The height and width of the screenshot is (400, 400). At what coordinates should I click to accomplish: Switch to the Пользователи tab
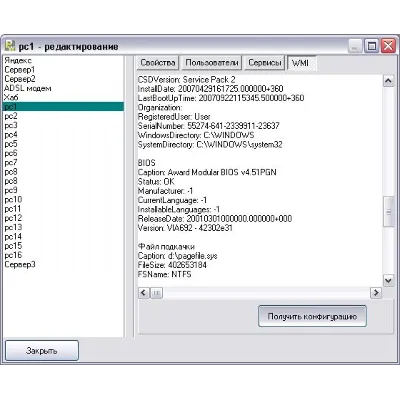(212, 63)
